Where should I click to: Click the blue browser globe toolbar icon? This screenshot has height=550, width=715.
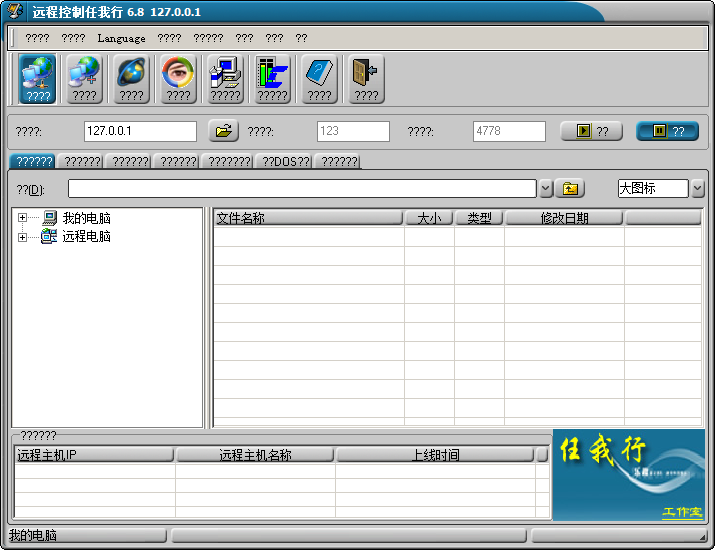[132, 78]
